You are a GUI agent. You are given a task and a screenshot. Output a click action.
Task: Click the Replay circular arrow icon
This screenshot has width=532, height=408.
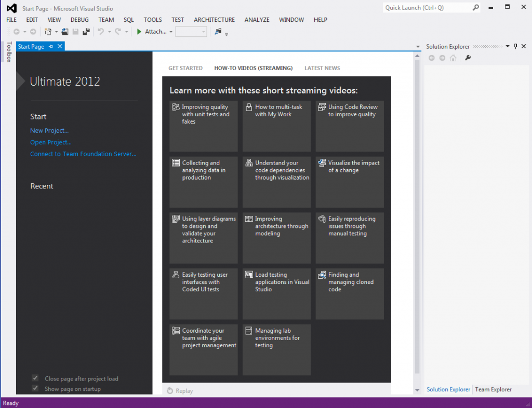pyautogui.click(x=170, y=391)
